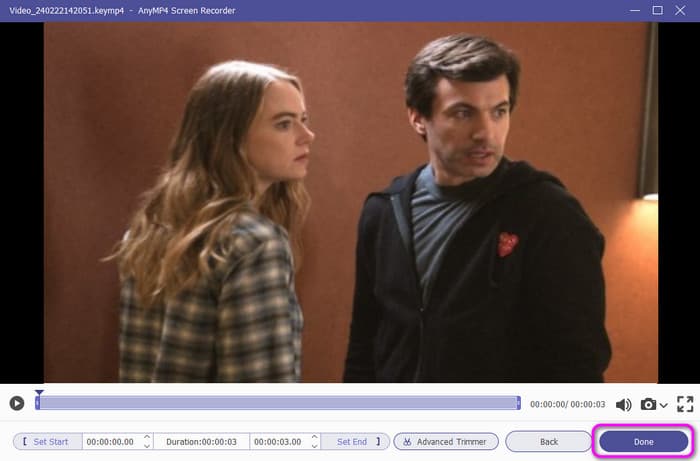Viewport: 700px width, 461px height.
Task: Open the Advanced Trimmer
Action: pos(446,441)
